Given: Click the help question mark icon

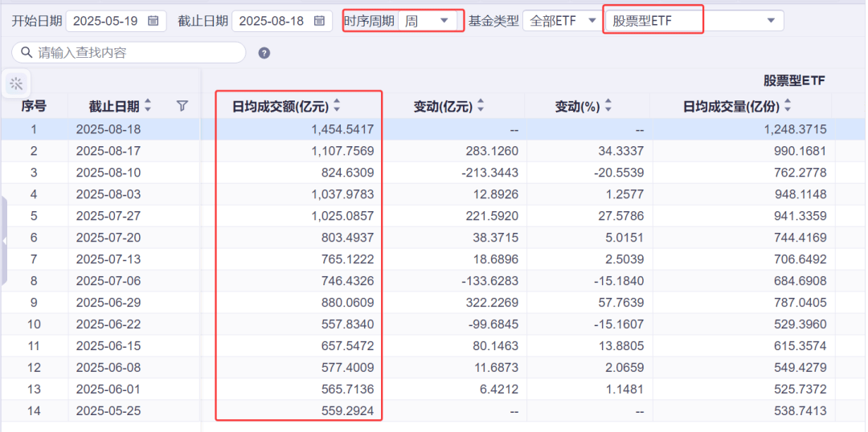Looking at the screenshot, I should click(264, 53).
